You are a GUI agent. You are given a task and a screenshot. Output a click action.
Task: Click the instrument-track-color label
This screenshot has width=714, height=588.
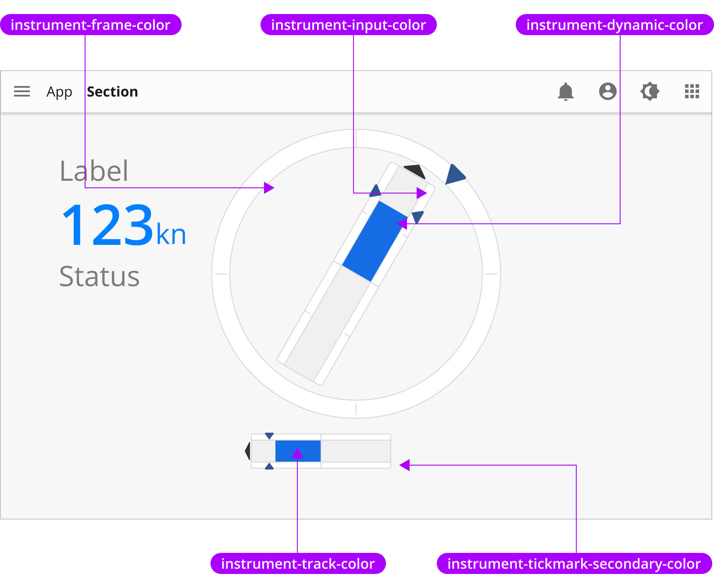pos(298,563)
